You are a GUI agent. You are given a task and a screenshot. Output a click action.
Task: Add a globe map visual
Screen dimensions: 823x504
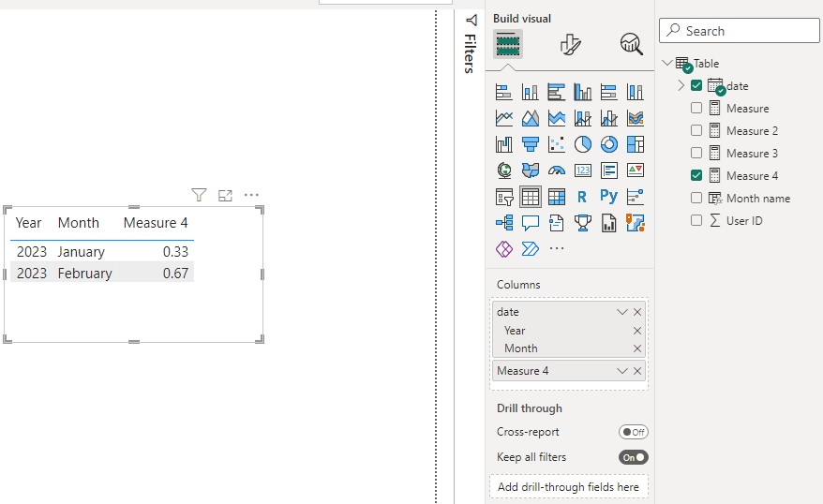click(x=504, y=170)
